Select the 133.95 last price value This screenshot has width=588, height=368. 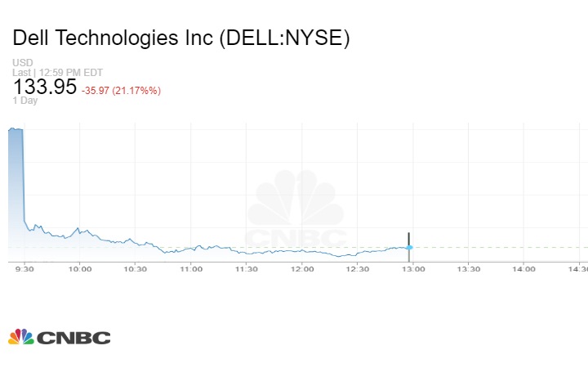point(45,88)
